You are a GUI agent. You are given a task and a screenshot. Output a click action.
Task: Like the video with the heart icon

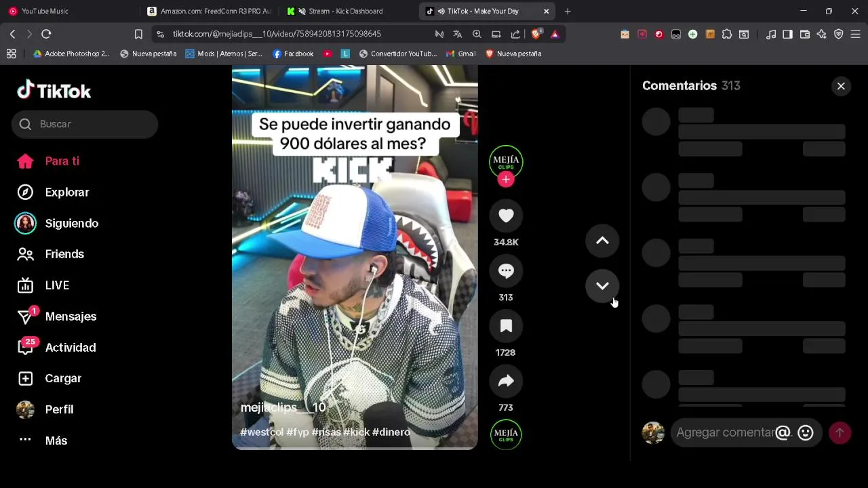tap(506, 216)
